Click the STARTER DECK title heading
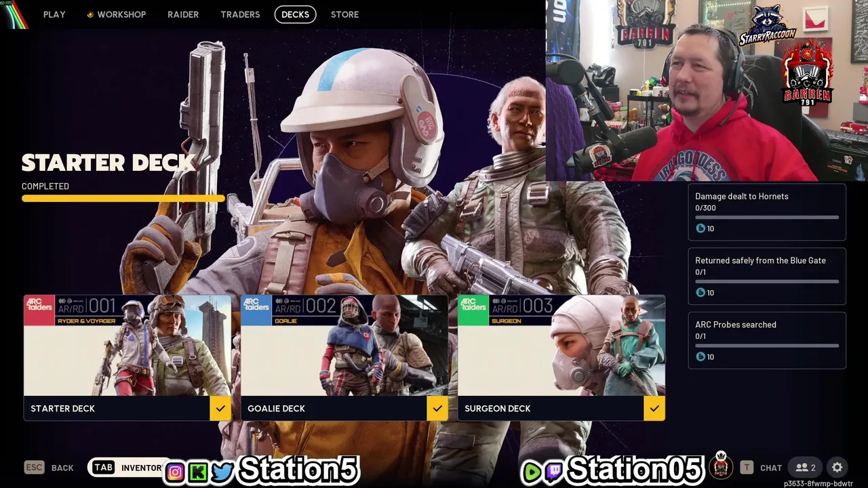 tap(108, 163)
